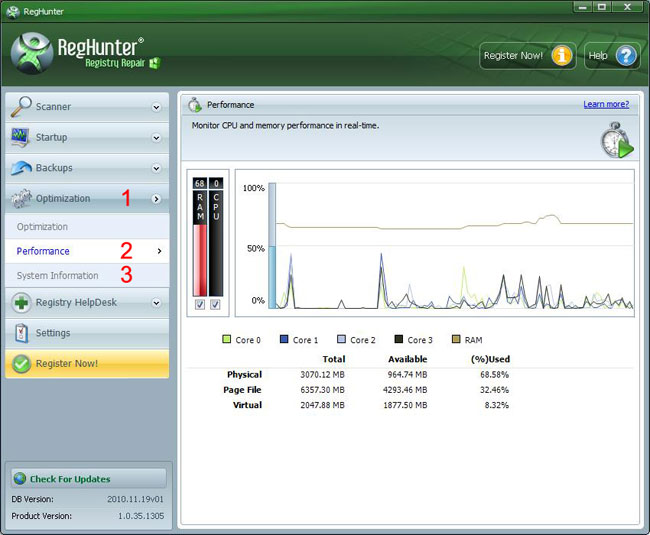650x535 pixels.
Task: Toggle the RAM meter checkbox
Action: 200,304
